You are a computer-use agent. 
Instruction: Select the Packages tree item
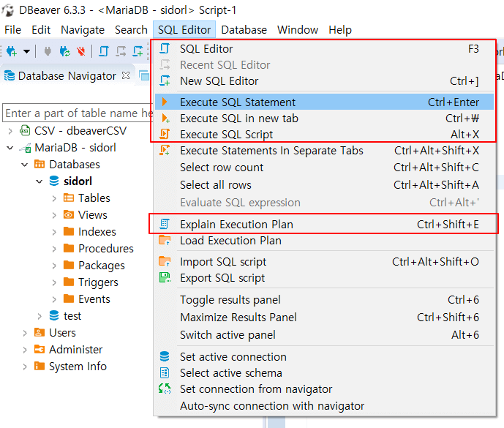point(102,266)
